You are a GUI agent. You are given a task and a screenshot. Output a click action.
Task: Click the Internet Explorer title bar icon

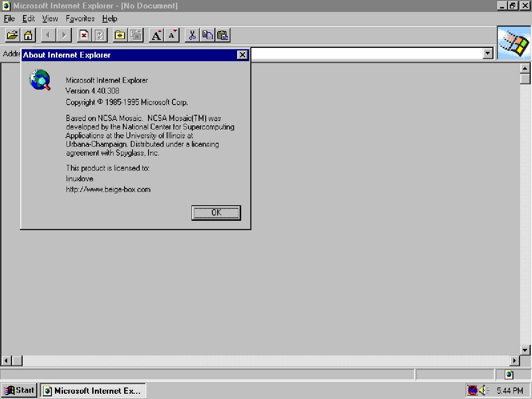[x=6, y=6]
